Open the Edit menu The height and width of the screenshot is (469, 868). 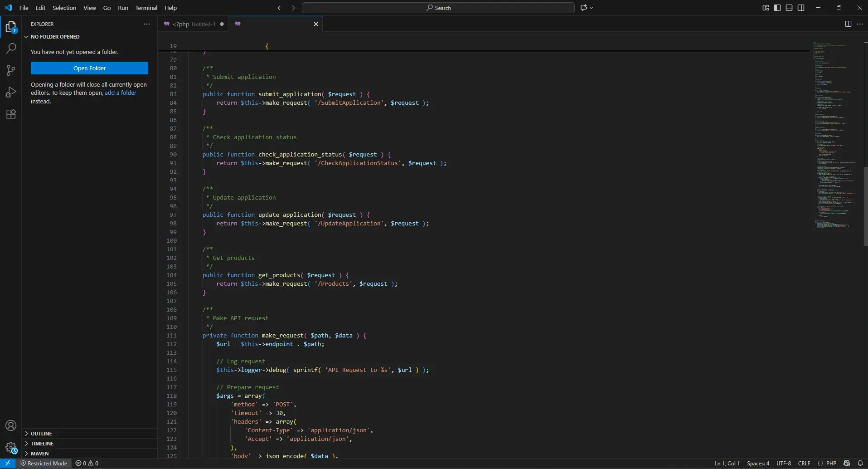(40, 8)
